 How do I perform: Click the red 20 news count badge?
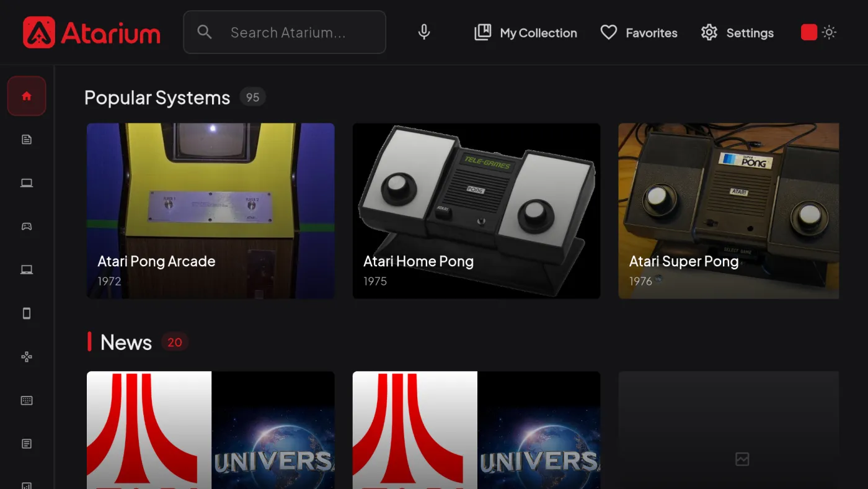175,342
